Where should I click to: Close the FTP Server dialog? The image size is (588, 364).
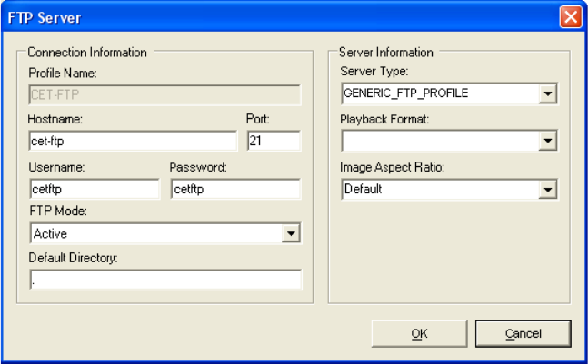click(x=570, y=17)
